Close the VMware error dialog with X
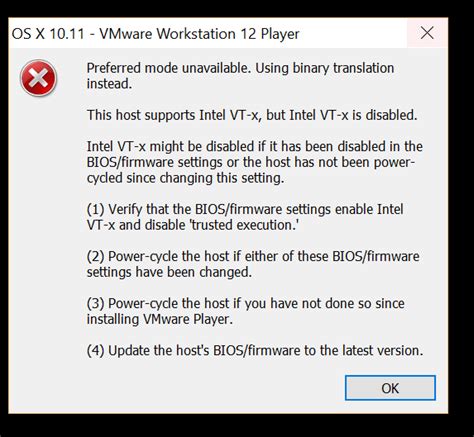Image resolution: width=474 pixels, height=437 pixels. pyautogui.click(x=427, y=33)
